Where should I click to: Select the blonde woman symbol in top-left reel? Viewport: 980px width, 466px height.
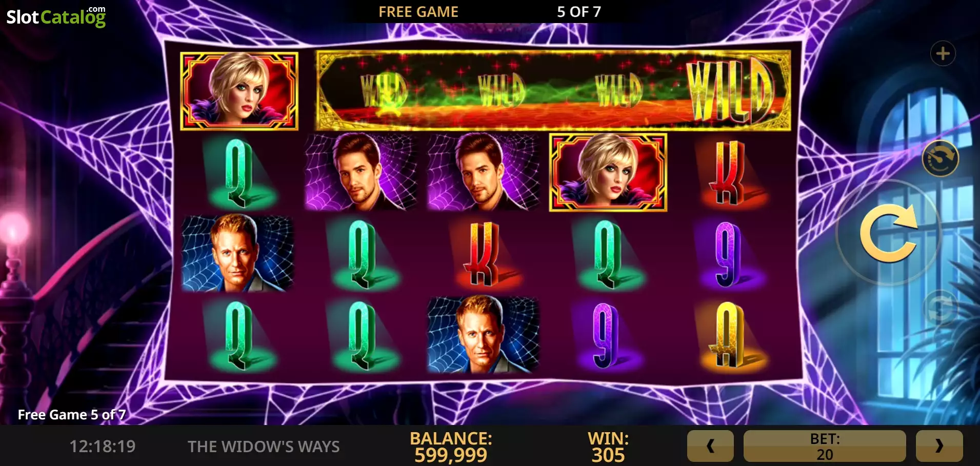click(x=239, y=91)
